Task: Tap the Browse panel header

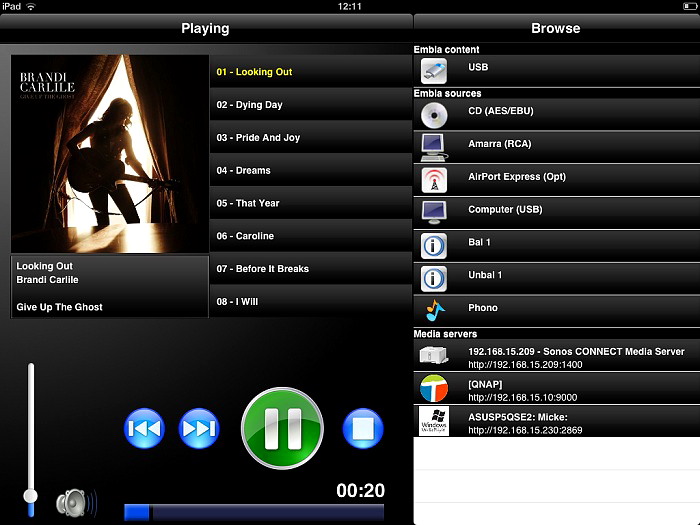Action: (x=556, y=28)
